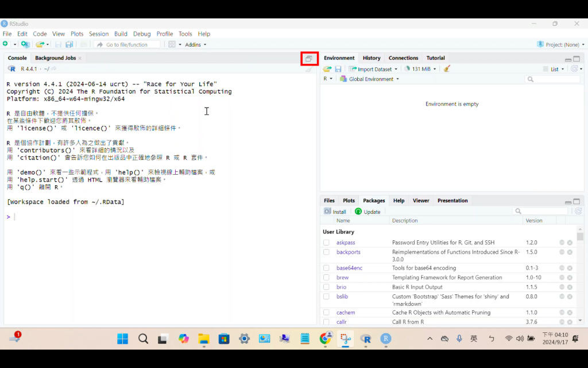This screenshot has width=588, height=368.
Task: Open an existing file via folder icon
Action: (x=40, y=44)
